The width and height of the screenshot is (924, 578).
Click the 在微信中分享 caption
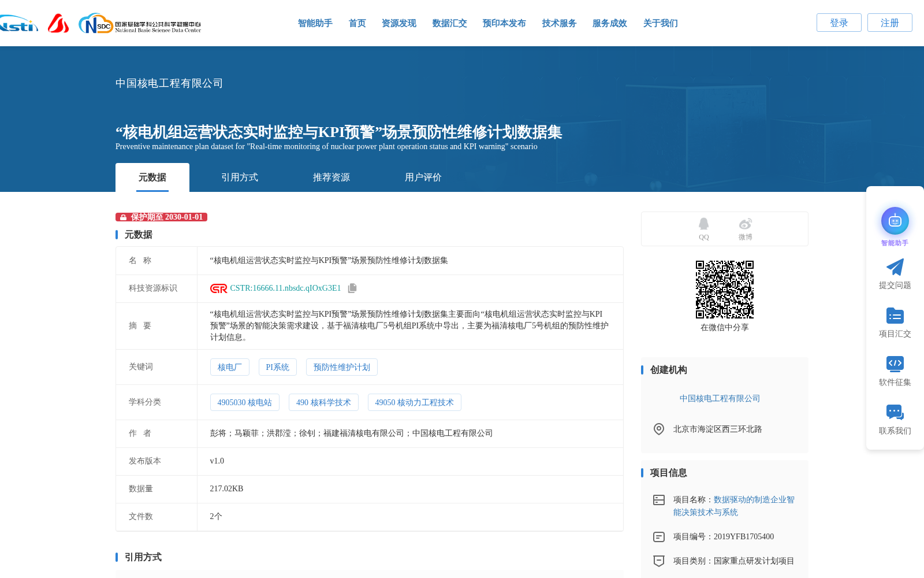pyautogui.click(x=725, y=328)
